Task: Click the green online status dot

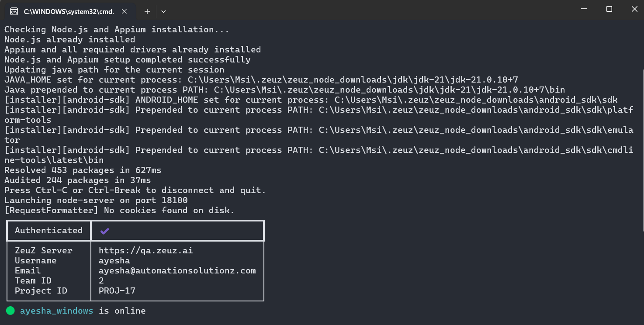Action: pyautogui.click(x=10, y=311)
